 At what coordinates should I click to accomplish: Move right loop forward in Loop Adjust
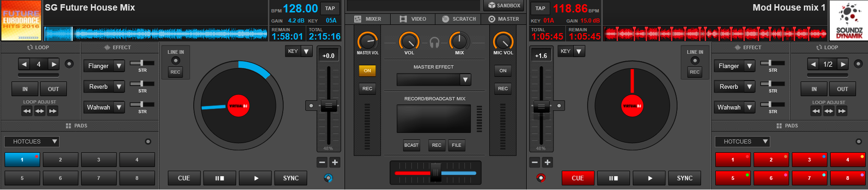click(x=842, y=111)
